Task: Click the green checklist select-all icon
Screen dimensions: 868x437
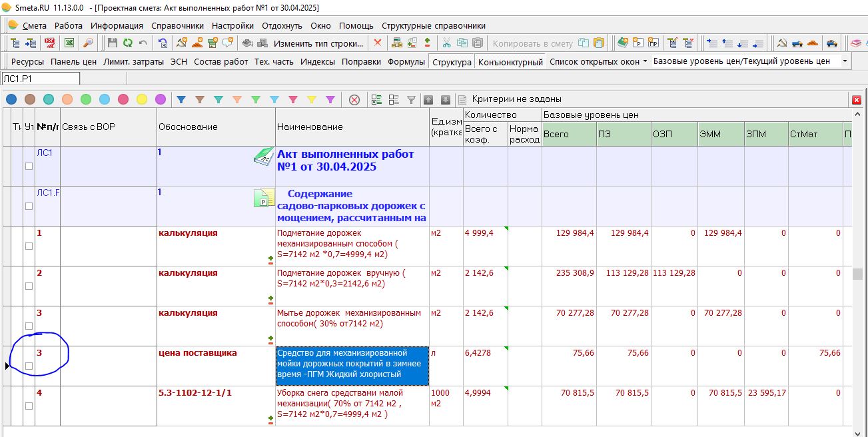Action: click(377, 100)
